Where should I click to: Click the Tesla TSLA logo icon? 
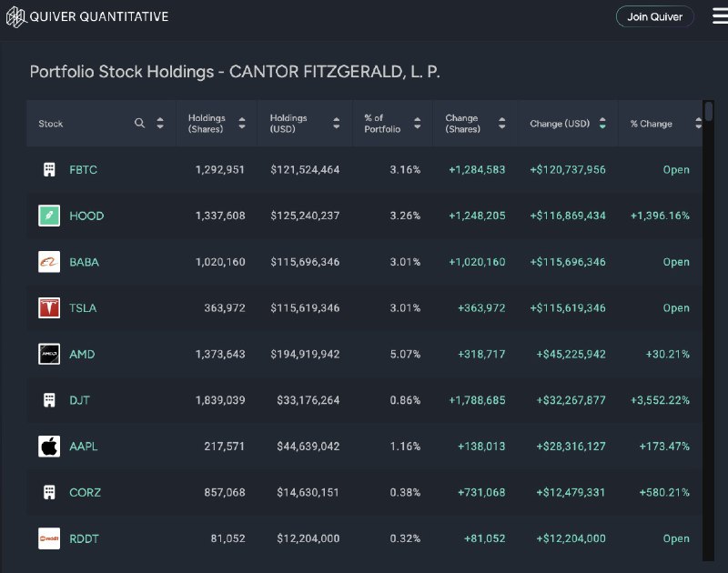(49, 307)
